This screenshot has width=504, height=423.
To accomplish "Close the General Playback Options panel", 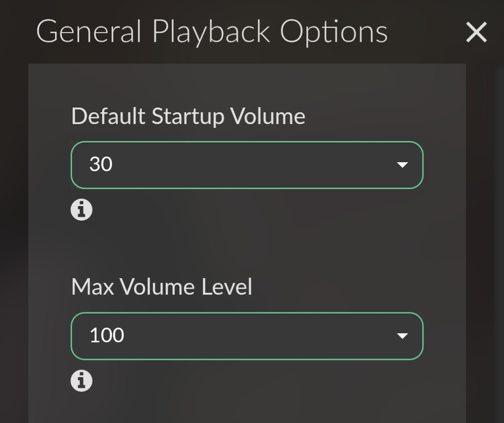I will click(476, 32).
